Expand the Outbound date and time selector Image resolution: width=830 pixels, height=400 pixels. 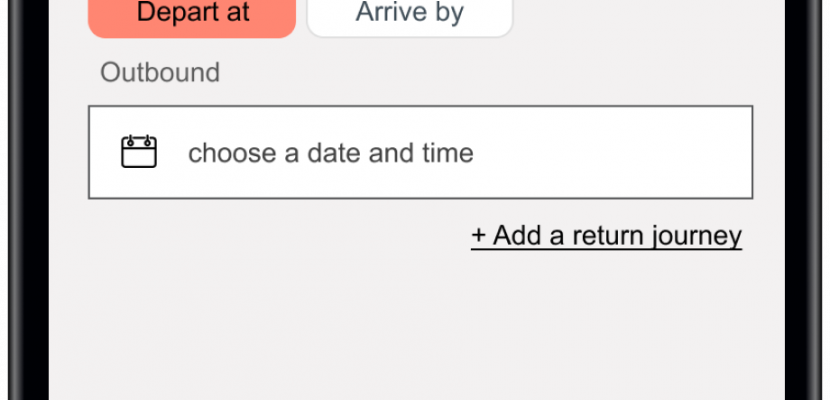(420, 152)
